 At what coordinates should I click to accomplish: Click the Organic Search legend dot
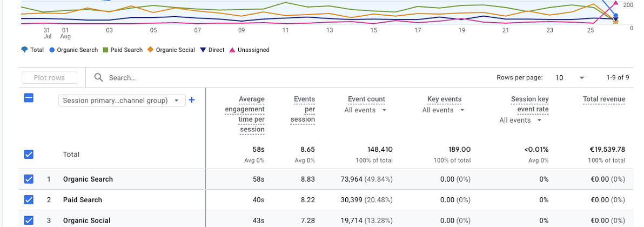pyautogui.click(x=52, y=50)
